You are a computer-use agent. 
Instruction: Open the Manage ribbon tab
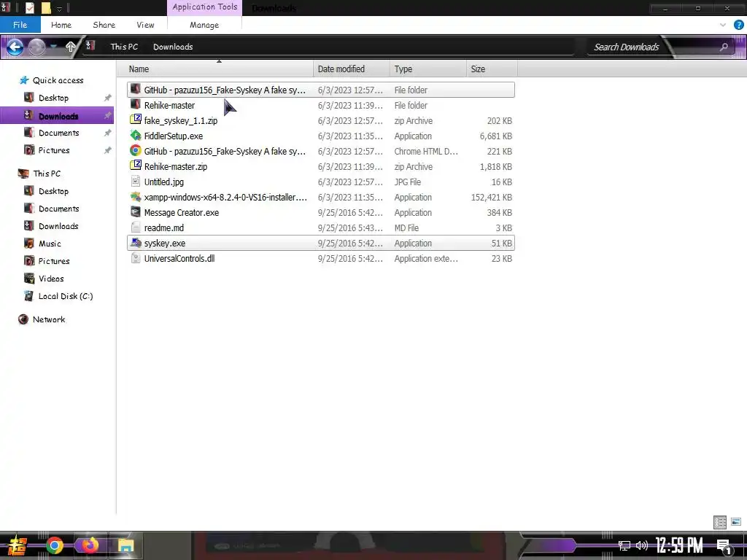pyautogui.click(x=204, y=25)
